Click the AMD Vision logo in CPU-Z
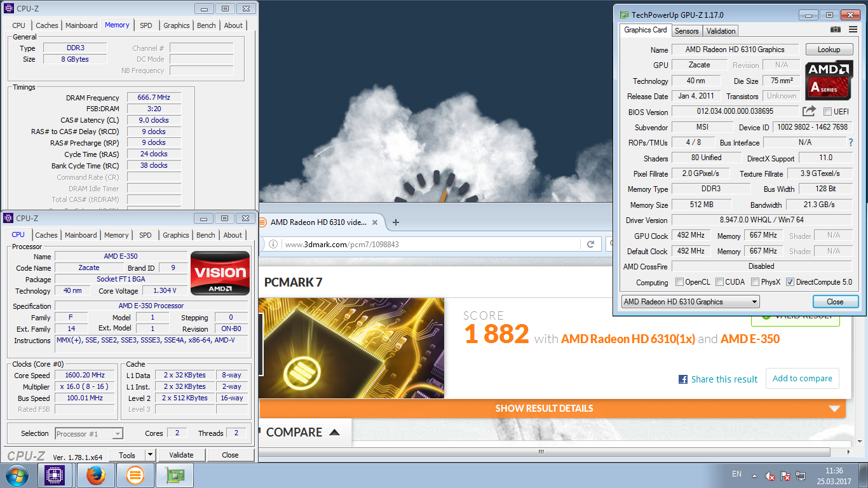 (x=220, y=273)
